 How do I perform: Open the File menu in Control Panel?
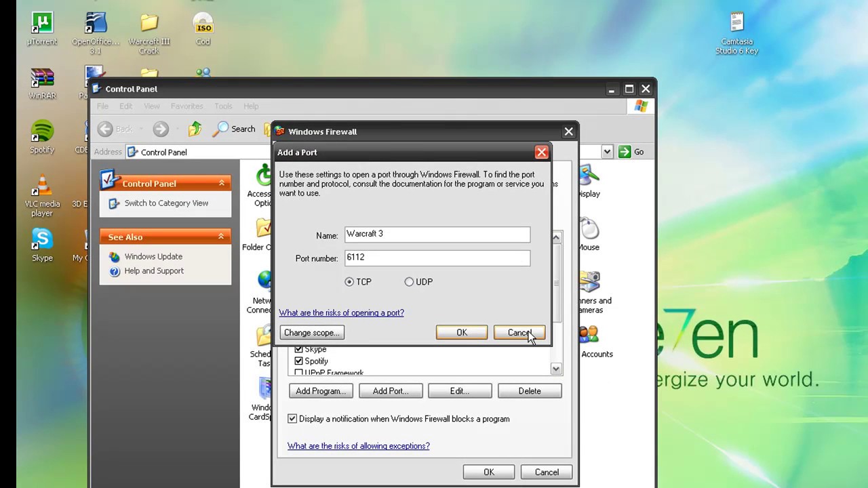[x=102, y=106]
